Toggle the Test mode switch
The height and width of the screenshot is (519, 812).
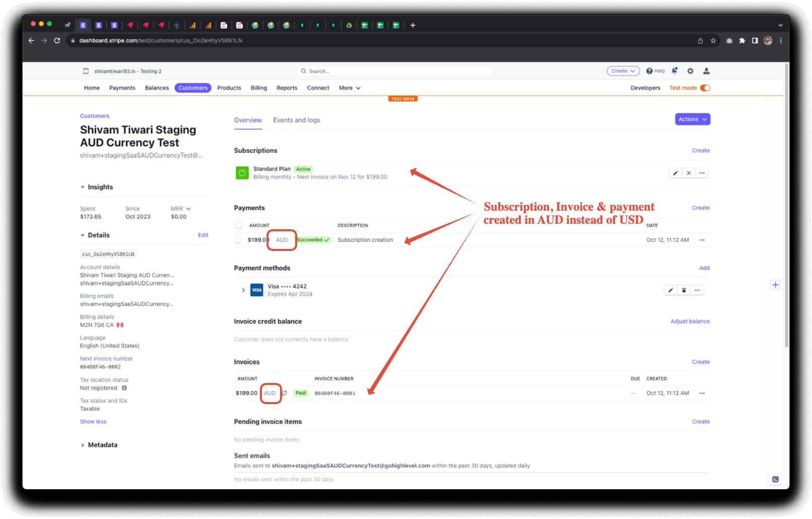point(705,88)
